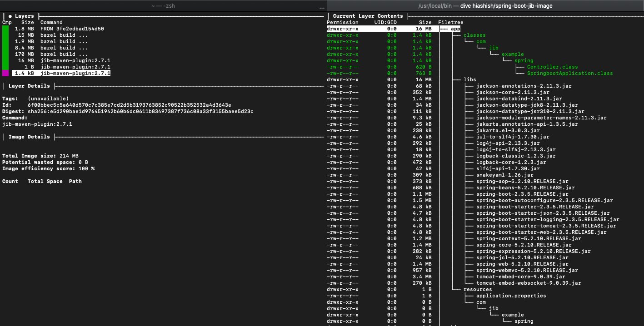This screenshot has height=326, width=644.
Task: Click the Image Details panel header
Action: click(30, 137)
